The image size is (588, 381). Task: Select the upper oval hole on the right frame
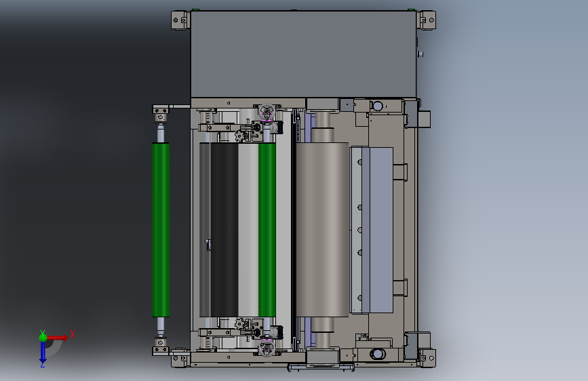click(x=378, y=106)
